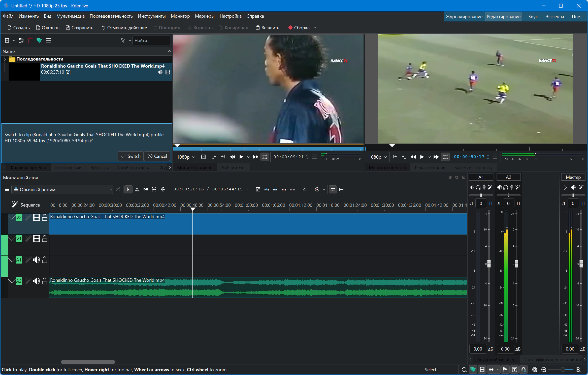
Task: Hide the V1 video track
Action: pos(37,239)
